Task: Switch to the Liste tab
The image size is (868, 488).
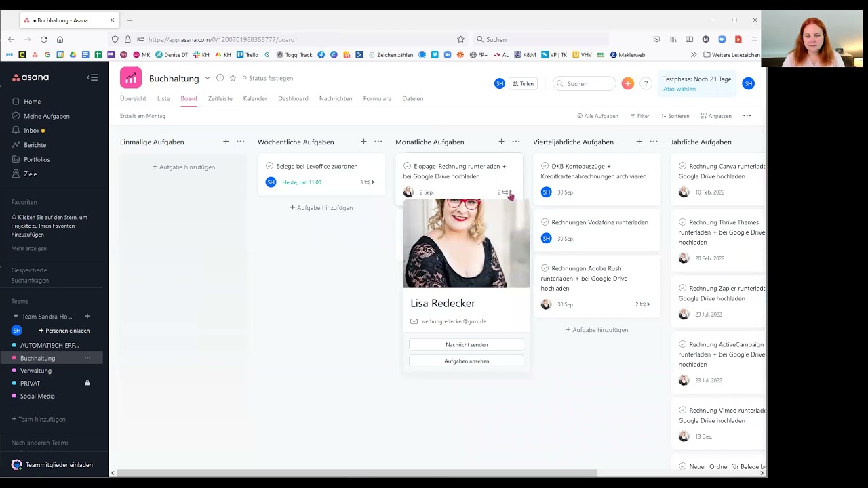Action: click(x=163, y=98)
